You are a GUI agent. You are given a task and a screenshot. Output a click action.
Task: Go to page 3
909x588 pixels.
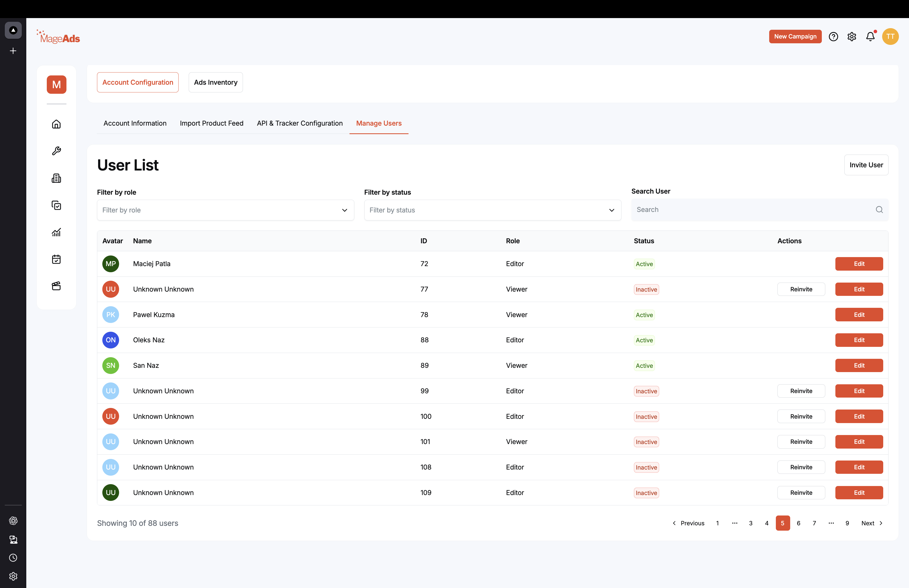pos(751,523)
